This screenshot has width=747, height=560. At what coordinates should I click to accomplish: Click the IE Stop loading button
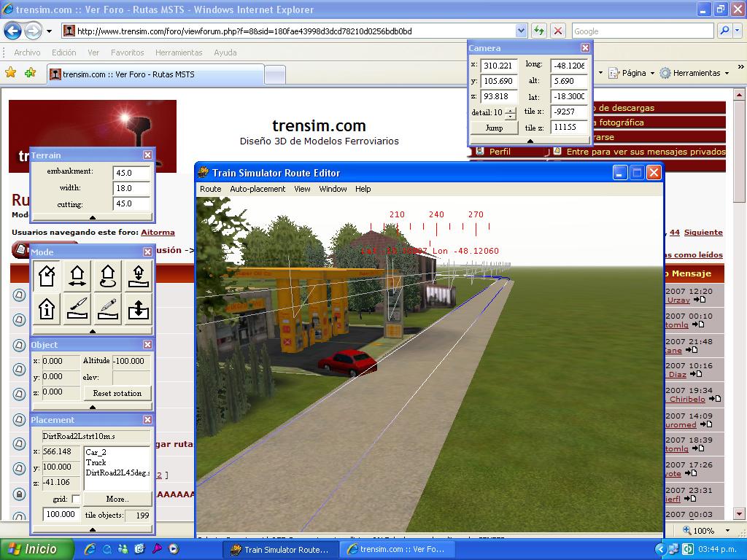(x=558, y=31)
